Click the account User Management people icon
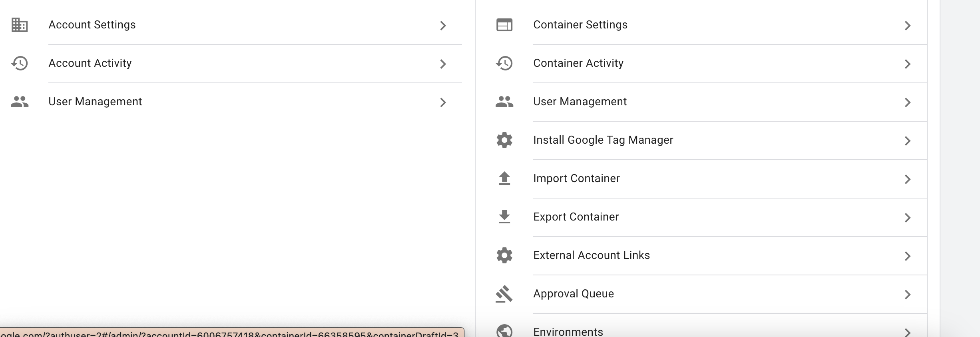This screenshot has width=980, height=337. pyautogui.click(x=20, y=102)
